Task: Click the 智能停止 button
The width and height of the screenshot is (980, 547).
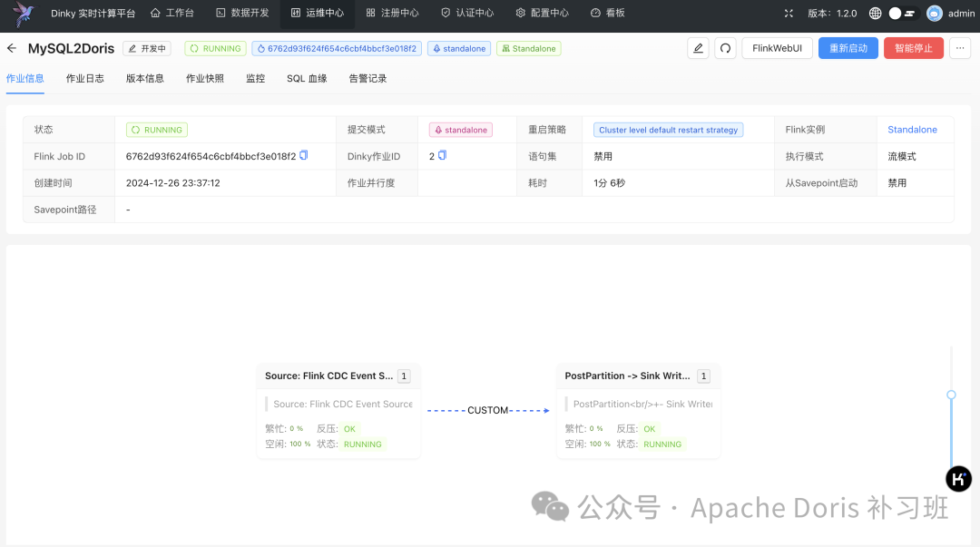Action: pyautogui.click(x=913, y=48)
